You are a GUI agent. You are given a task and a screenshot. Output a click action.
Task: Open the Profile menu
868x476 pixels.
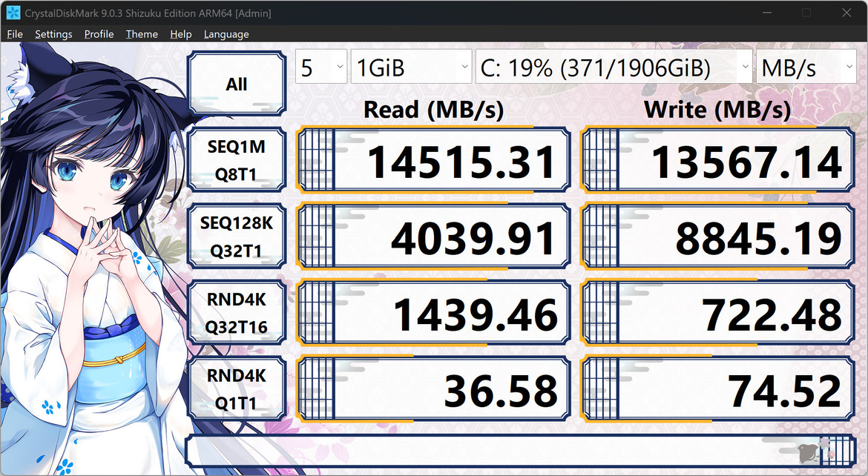coord(99,34)
